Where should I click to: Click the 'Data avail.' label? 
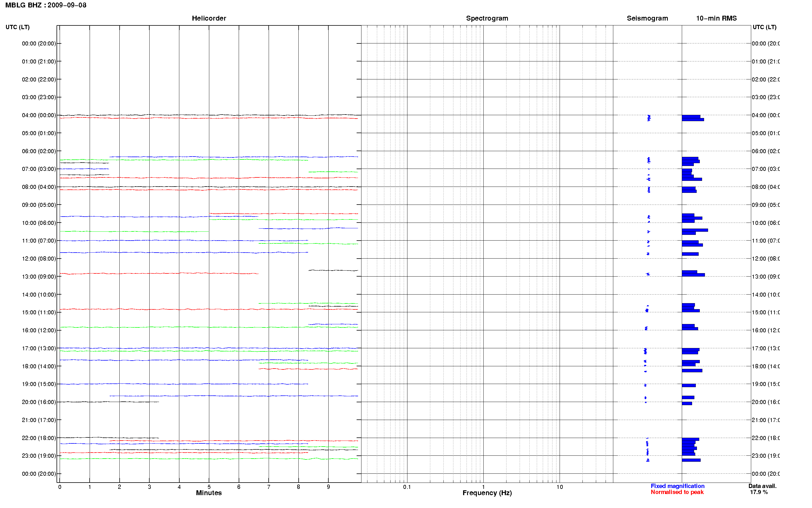pyautogui.click(x=762, y=486)
